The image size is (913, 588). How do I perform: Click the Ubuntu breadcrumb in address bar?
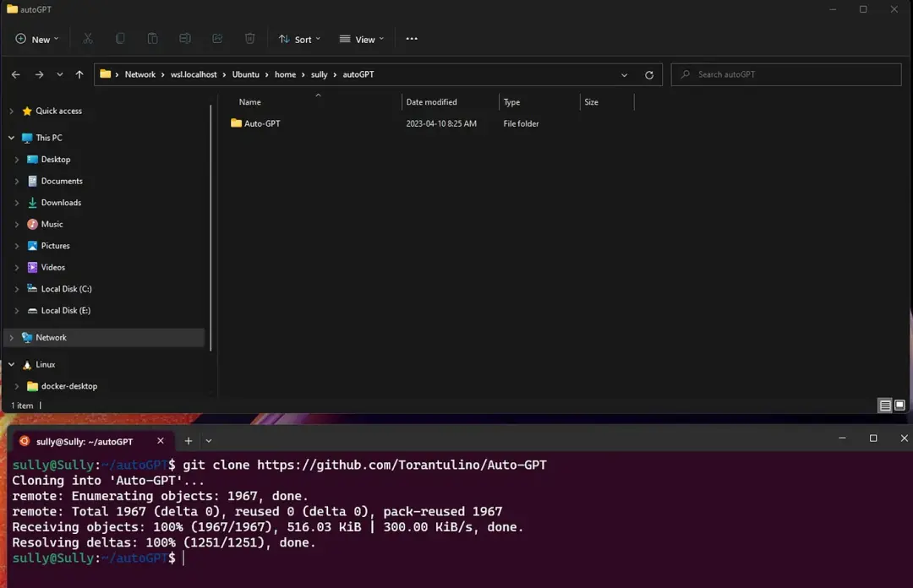[245, 74]
